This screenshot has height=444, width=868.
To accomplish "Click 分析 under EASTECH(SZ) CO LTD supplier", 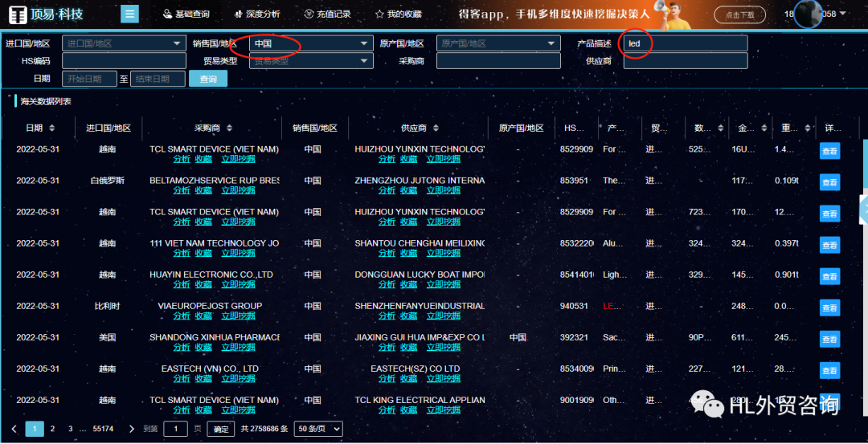I will (x=387, y=379).
